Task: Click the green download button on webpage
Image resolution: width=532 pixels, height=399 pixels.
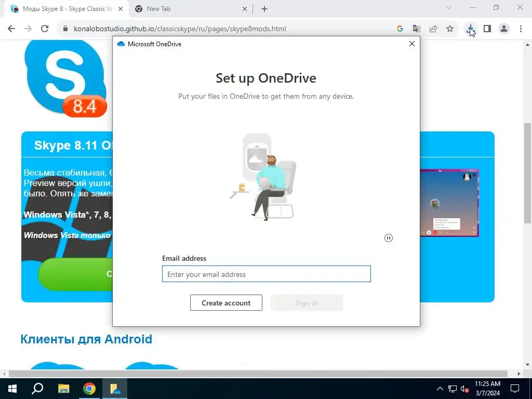Action: pos(75,274)
